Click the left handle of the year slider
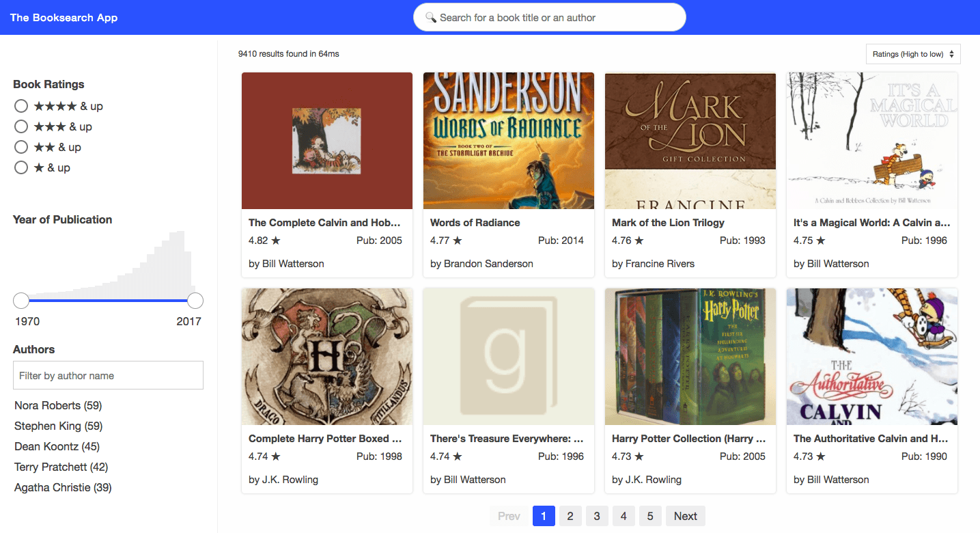The image size is (980, 533). [x=20, y=300]
